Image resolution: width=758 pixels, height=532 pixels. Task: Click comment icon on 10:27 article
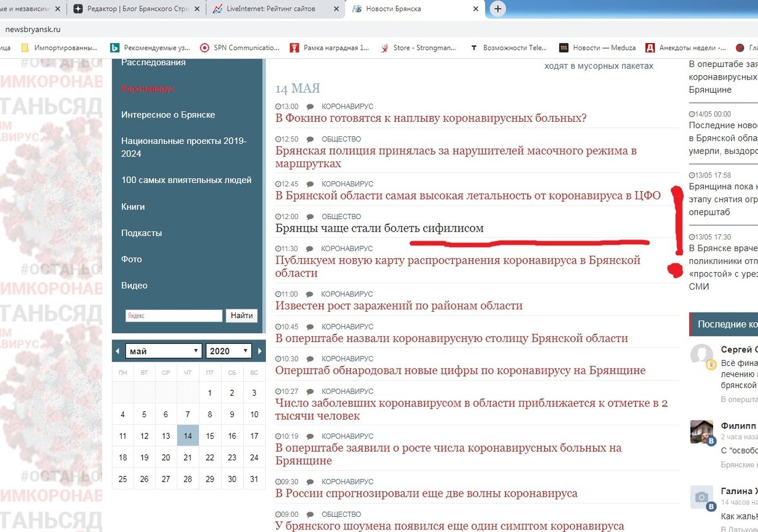pyautogui.click(x=310, y=391)
